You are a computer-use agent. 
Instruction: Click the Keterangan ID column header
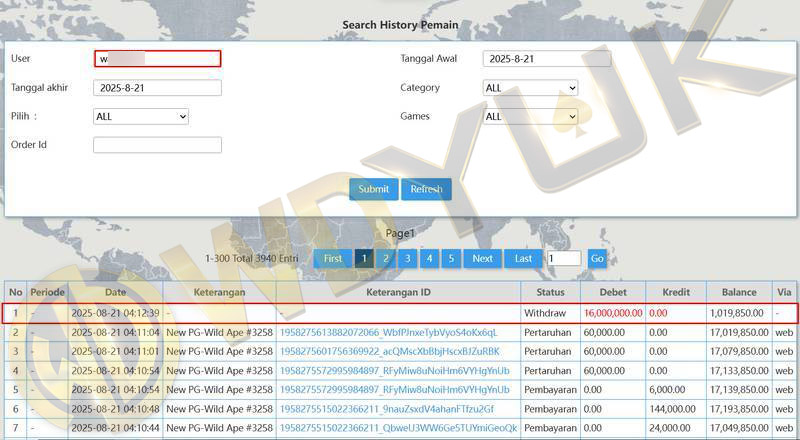pos(398,292)
